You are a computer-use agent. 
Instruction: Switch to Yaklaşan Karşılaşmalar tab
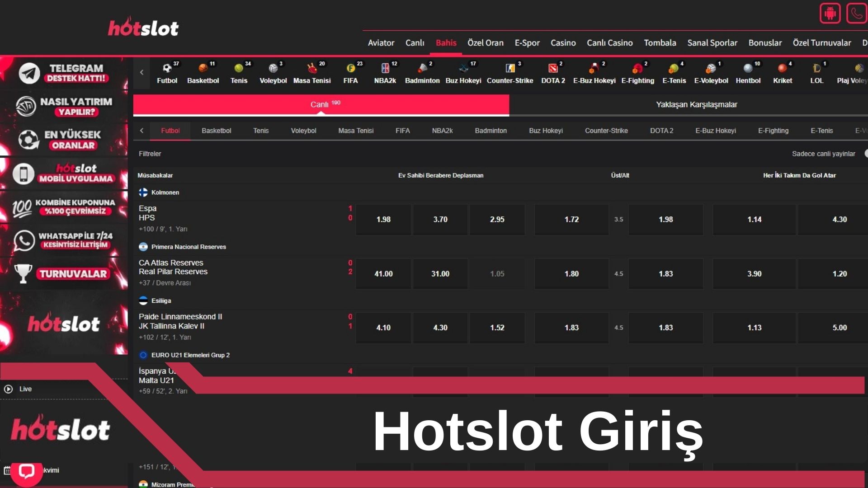point(696,105)
